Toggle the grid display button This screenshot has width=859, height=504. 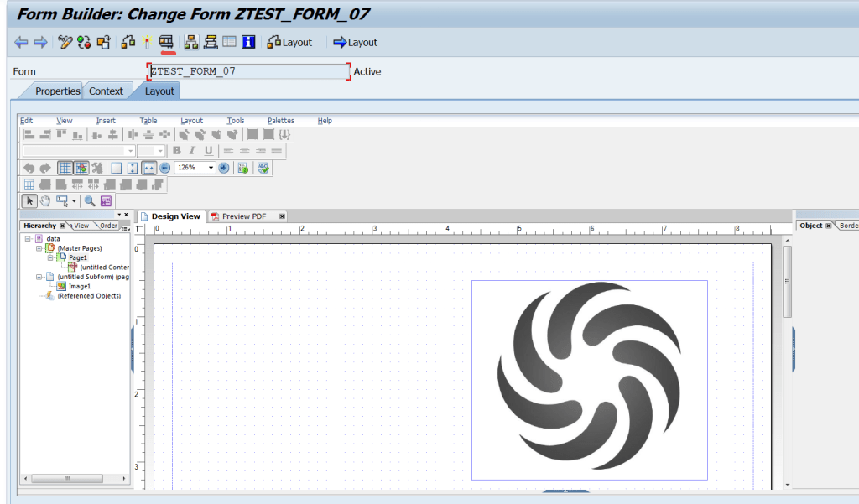(65, 167)
